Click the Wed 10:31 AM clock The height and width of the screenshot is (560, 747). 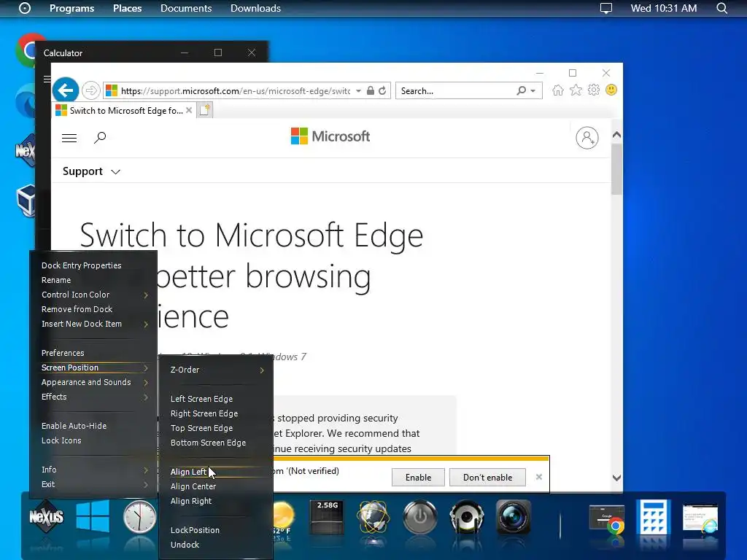click(664, 8)
